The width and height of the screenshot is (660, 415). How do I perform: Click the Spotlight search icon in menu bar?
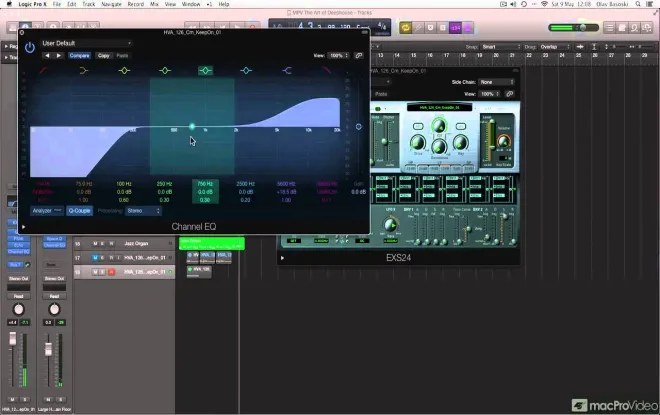click(x=638, y=4)
